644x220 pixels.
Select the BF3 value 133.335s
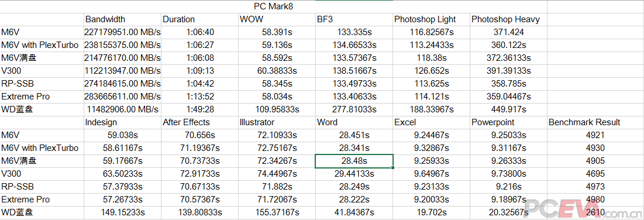click(354, 32)
